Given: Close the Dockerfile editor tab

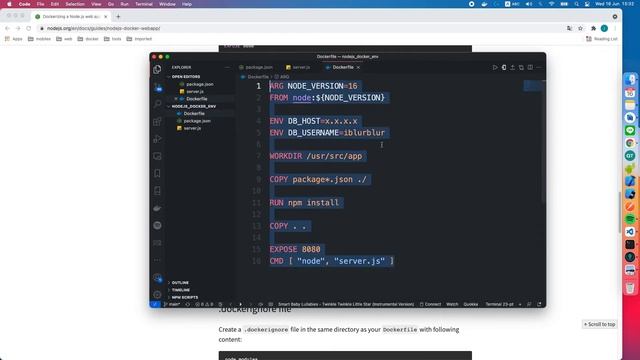Looking at the screenshot, I should [358, 67].
